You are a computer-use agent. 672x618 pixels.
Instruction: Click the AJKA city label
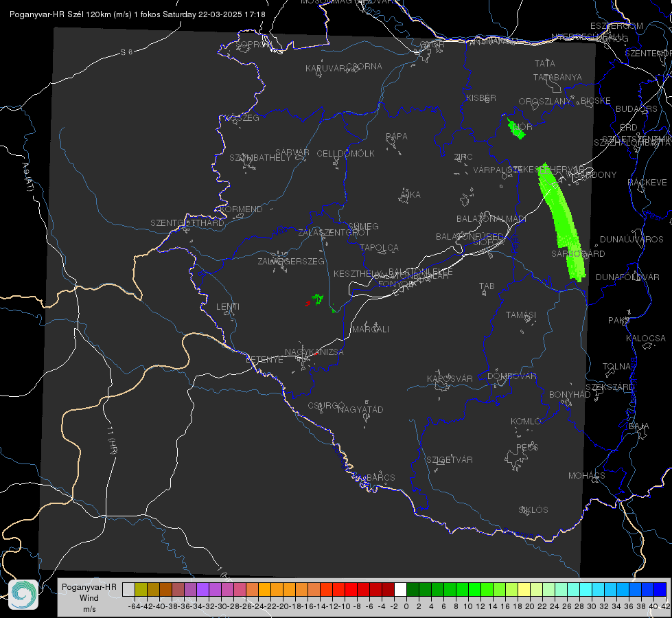coord(410,195)
